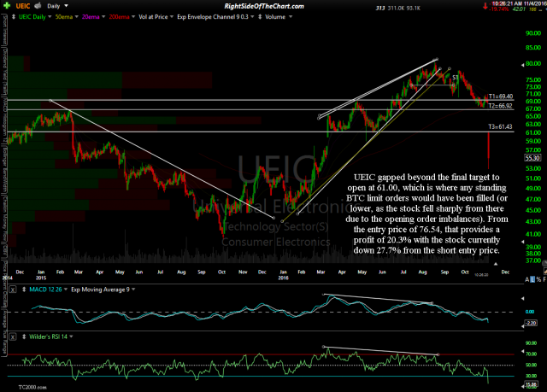
Task: Click the current price tag 55.30
Action: [x=532, y=158]
